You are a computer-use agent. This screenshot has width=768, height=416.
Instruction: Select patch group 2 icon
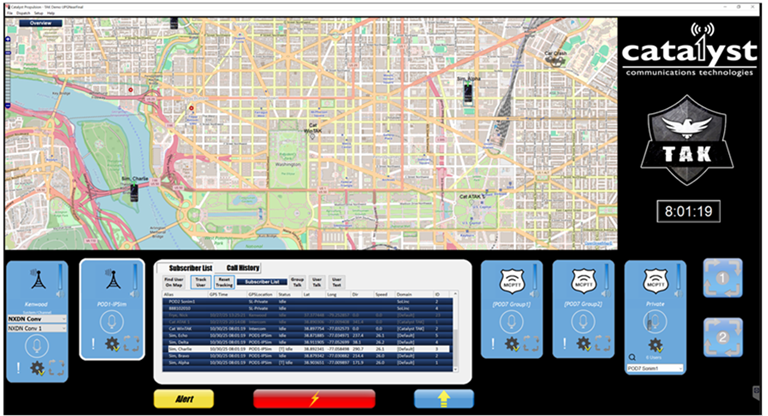(x=723, y=338)
